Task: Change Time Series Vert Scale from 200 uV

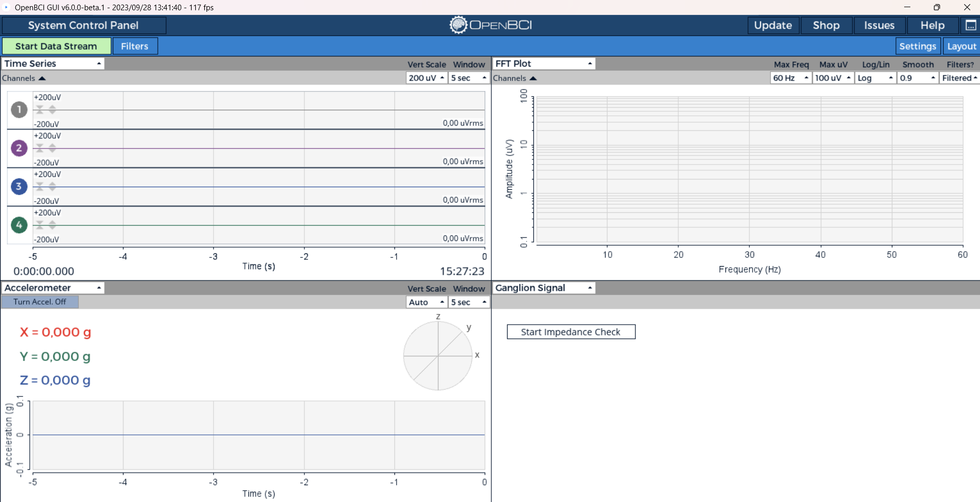Action: pos(426,78)
